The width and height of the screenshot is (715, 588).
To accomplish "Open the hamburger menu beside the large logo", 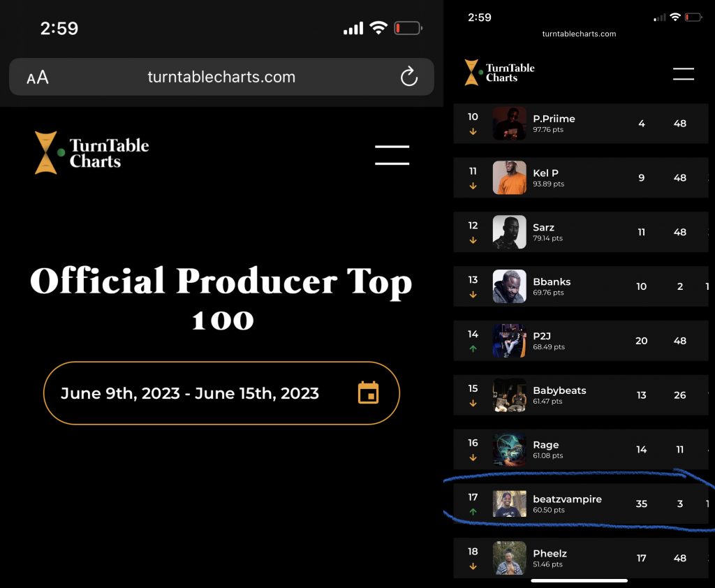I will point(392,154).
